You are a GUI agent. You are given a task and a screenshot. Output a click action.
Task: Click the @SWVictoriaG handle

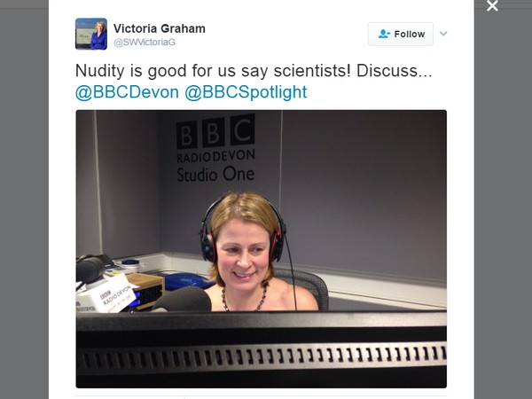145,42
